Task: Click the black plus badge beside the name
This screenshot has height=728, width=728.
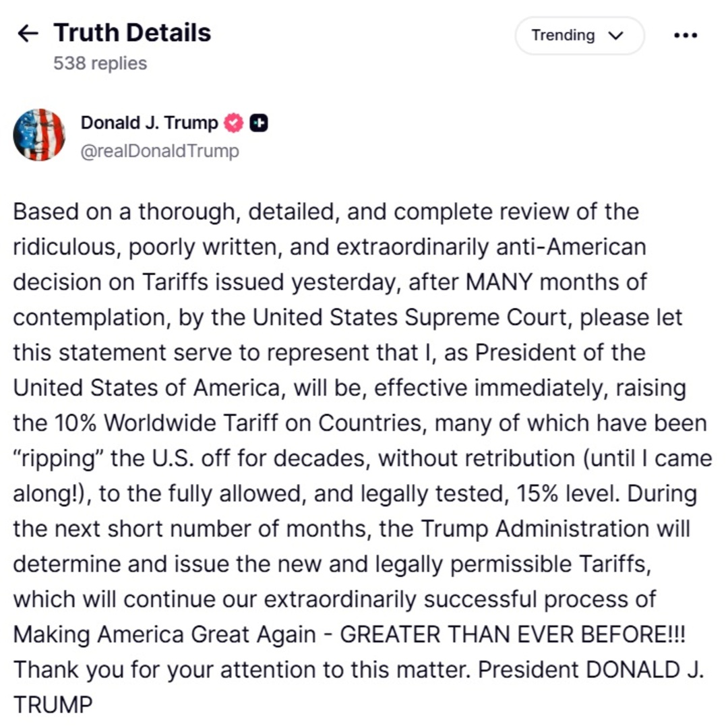Action: click(x=259, y=123)
